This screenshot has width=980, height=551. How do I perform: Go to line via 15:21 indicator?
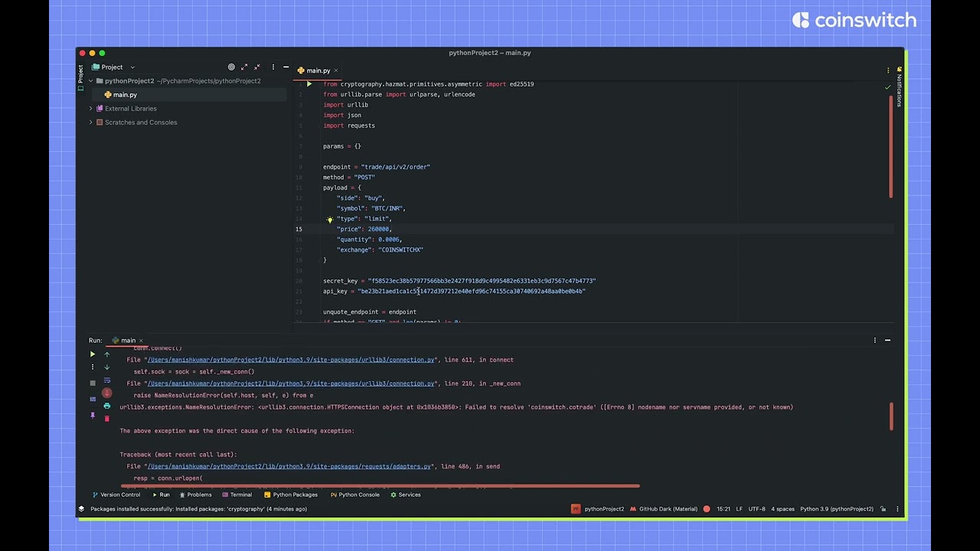[x=723, y=509]
